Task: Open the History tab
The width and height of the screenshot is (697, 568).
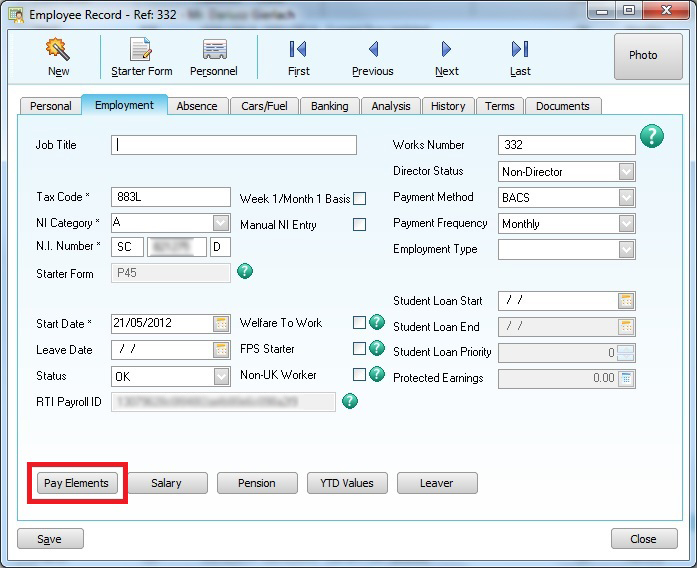Action: coord(448,106)
